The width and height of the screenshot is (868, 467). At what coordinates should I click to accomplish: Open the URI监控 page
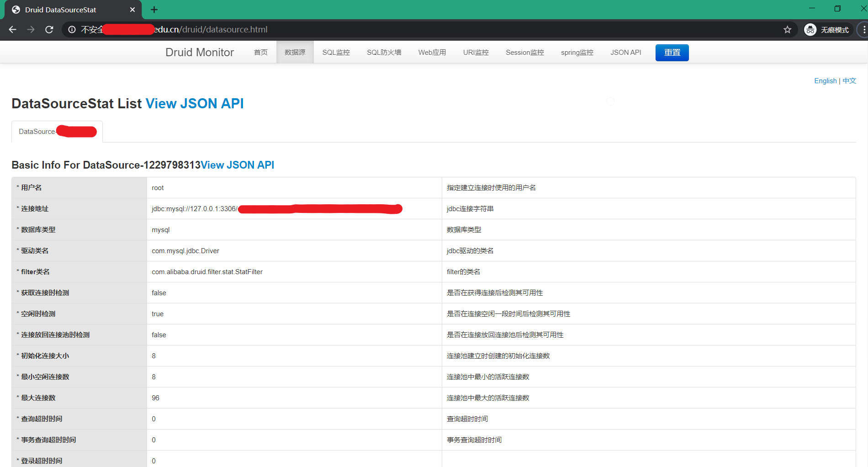[x=476, y=52]
